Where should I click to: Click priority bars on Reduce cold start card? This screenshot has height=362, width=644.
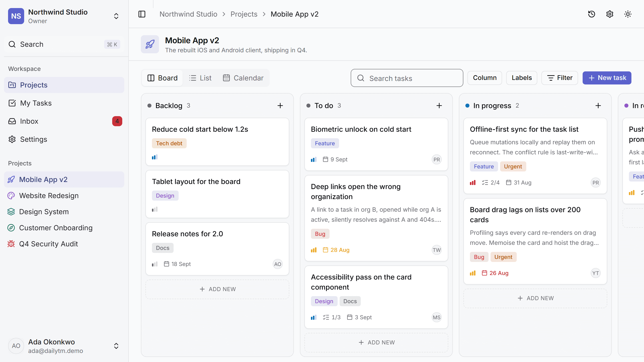(155, 157)
